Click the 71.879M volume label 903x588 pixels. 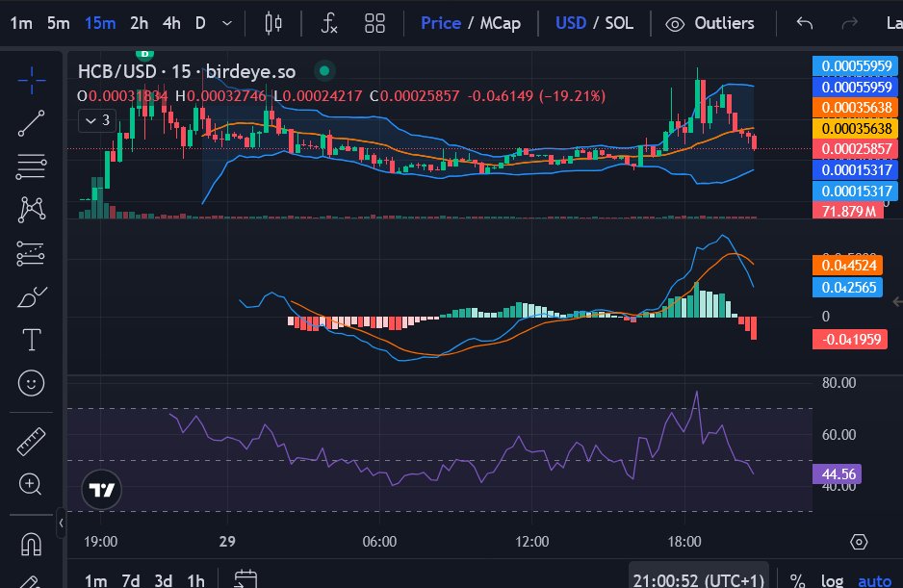click(848, 211)
